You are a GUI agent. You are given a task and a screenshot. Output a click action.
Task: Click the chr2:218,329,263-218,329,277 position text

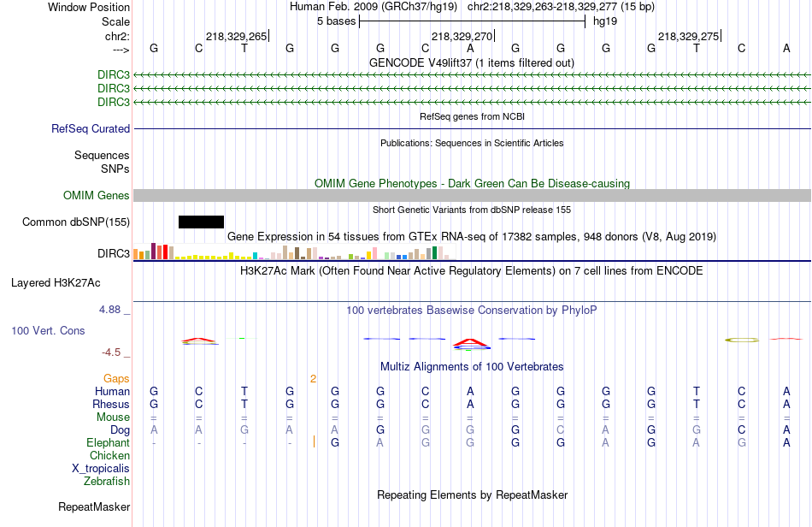pyautogui.click(x=561, y=7)
